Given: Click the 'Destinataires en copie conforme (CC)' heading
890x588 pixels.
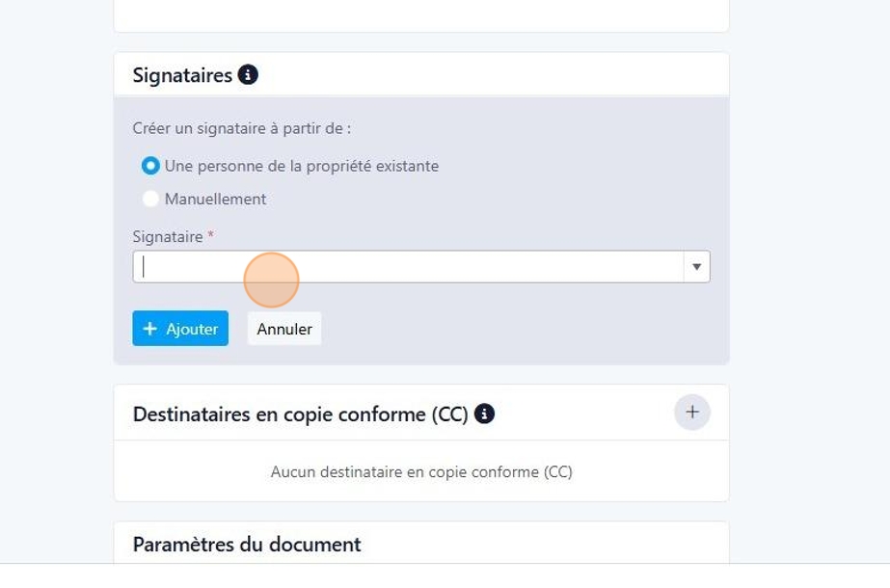Looking at the screenshot, I should pyautogui.click(x=300, y=414).
